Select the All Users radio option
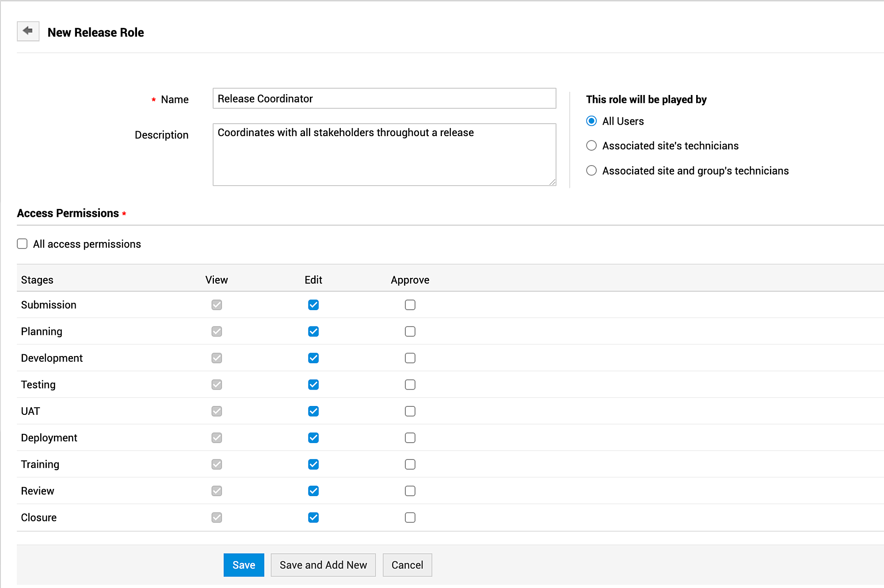The width and height of the screenshot is (884, 588). [591, 121]
